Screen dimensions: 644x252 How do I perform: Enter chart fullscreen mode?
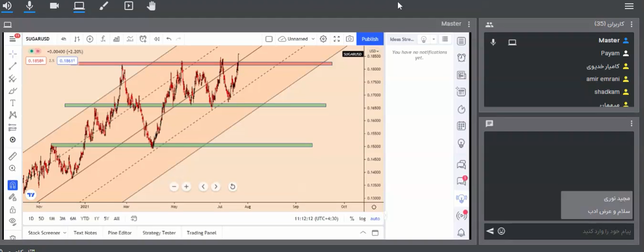tap(337, 39)
